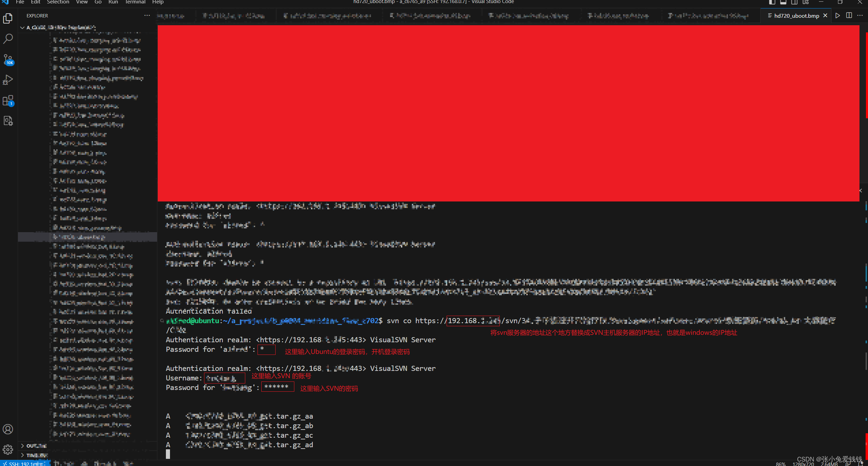Click the feedback icon left of the bell
Screen dimensions: 868x466
pyautogui.click(x=848, y=464)
